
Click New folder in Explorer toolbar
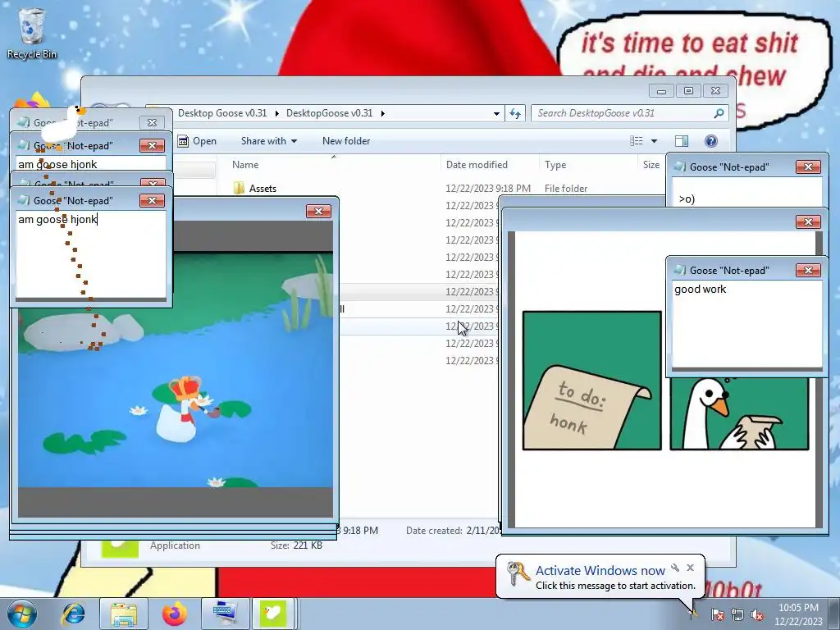pos(346,141)
